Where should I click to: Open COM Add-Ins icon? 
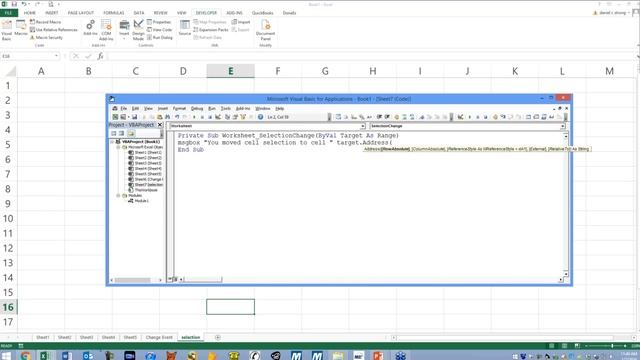pos(106,30)
